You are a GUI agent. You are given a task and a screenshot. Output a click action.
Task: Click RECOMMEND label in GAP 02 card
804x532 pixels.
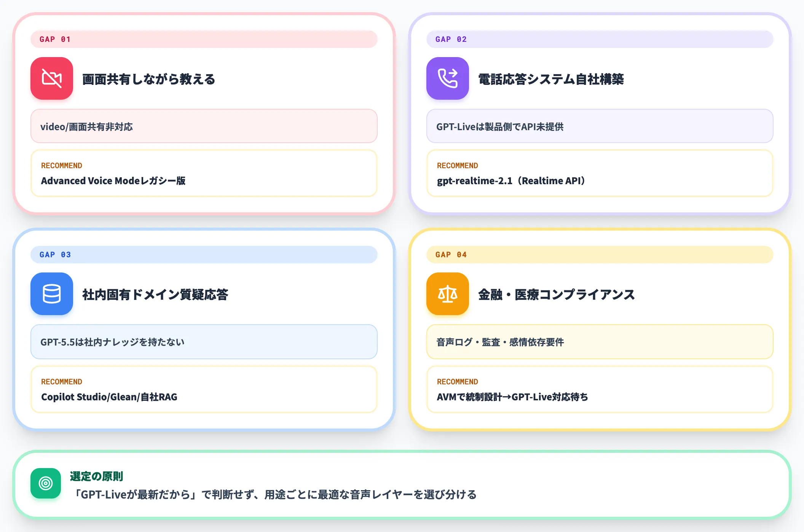[458, 166]
